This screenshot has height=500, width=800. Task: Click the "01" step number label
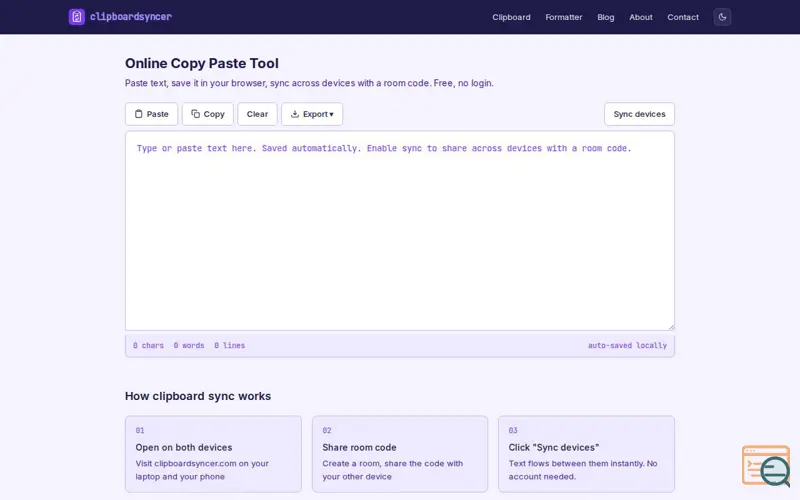tap(140, 431)
